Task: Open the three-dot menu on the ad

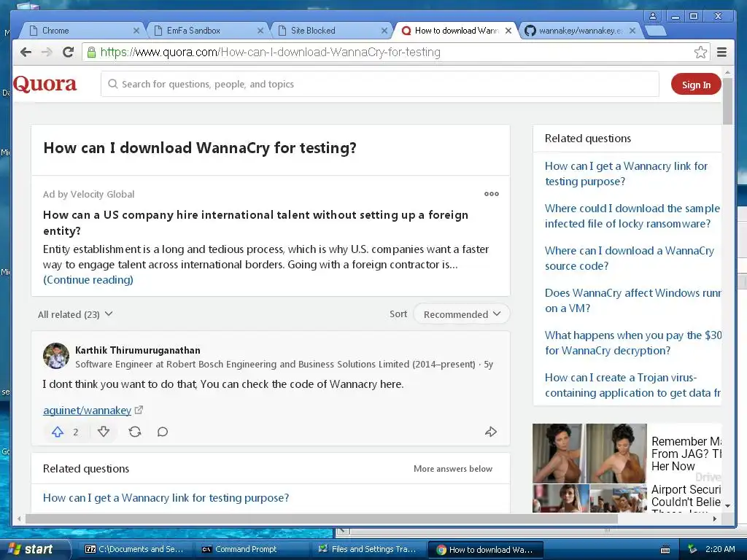Action: 492,194
